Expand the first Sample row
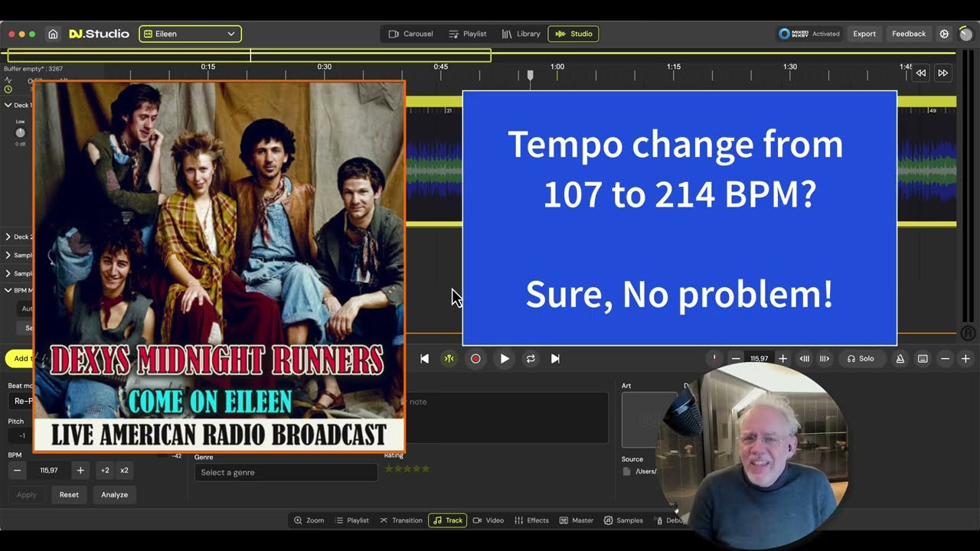 [8, 255]
